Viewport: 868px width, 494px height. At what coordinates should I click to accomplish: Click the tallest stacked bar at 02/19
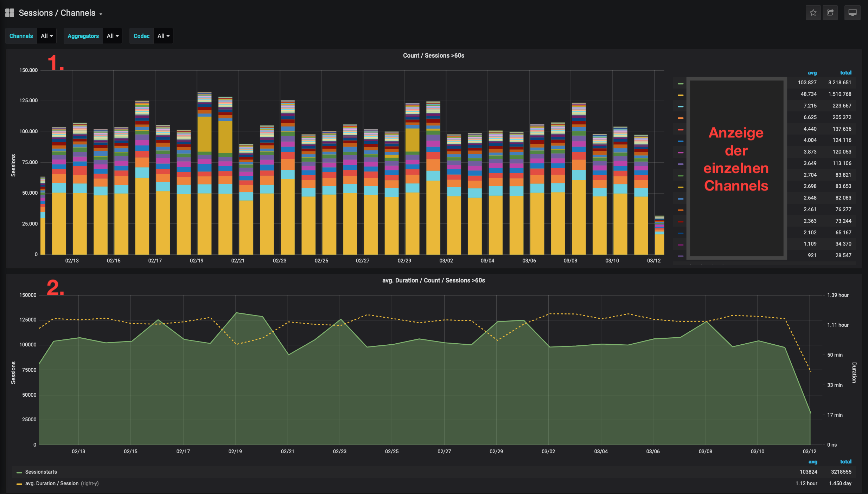point(204,173)
